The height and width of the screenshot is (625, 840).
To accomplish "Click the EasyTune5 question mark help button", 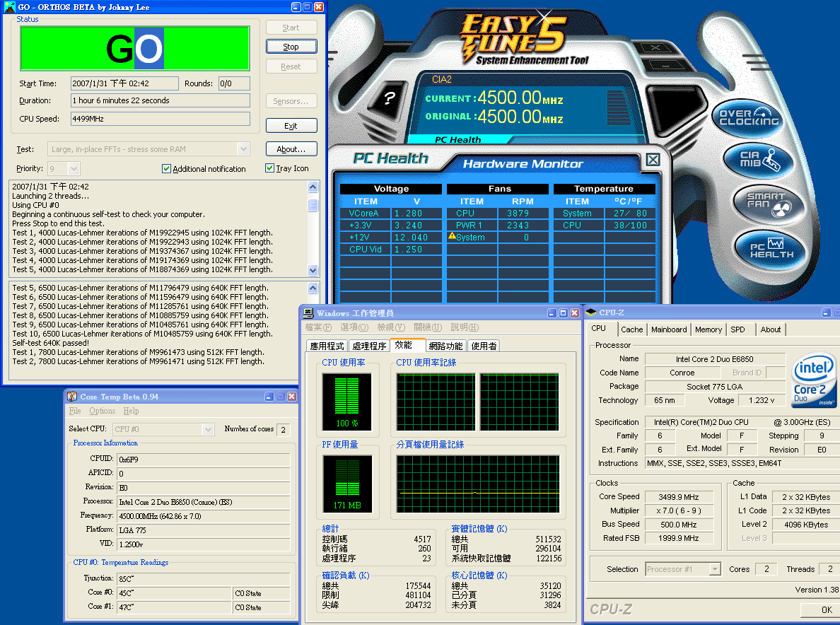I will (x=390, y=98).
